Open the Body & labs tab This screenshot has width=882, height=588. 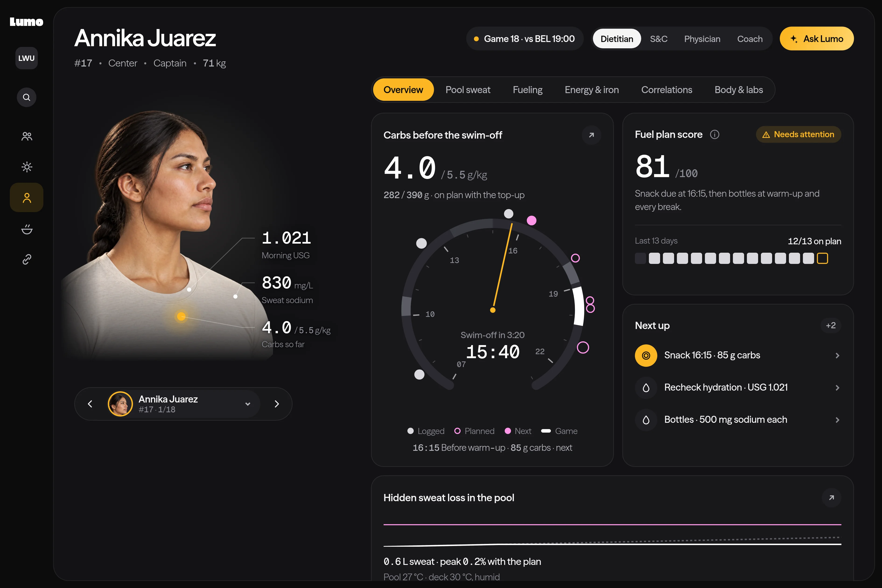point(738,90)
